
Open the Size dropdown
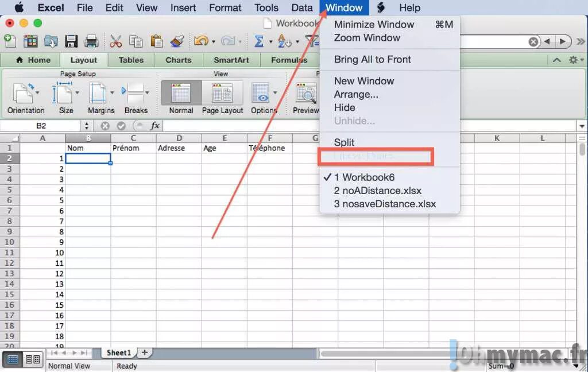[65, 98]
